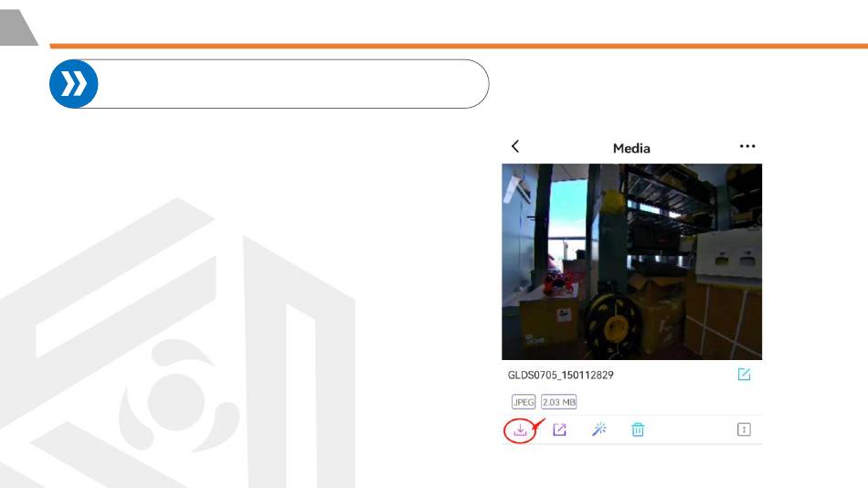Click the Media page title
Viewport: 868px width, 488px height.
(x=631, y=148)
